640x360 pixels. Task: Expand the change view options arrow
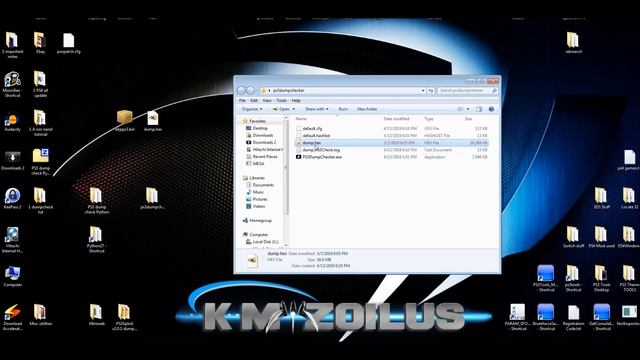coord(468,109)
